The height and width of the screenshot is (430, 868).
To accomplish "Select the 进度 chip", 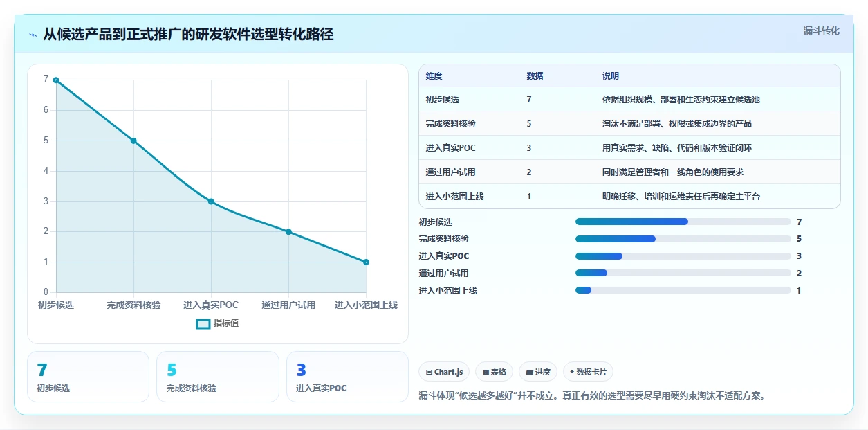I will [538, 372].
